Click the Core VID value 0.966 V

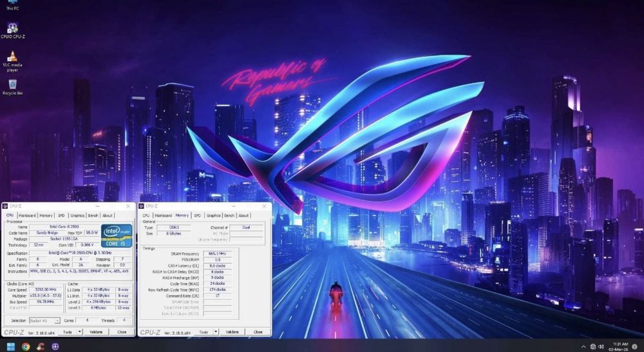[x=88, y=245]
